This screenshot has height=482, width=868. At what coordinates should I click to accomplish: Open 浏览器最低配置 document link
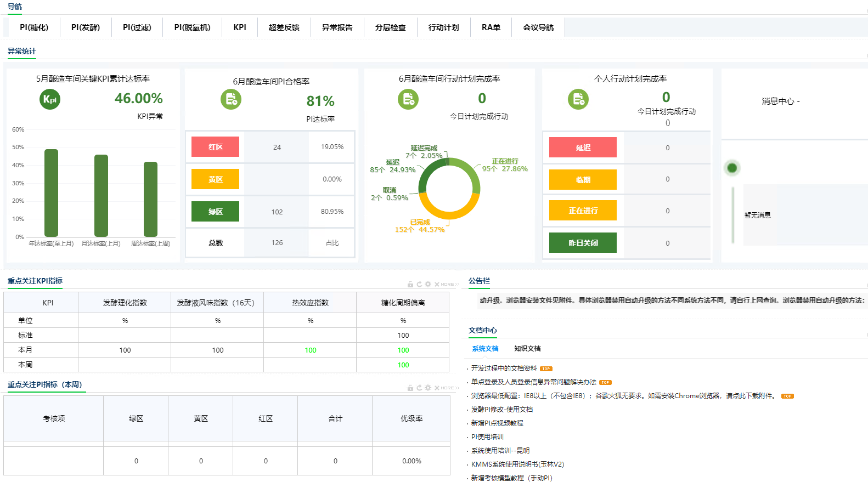624,396
